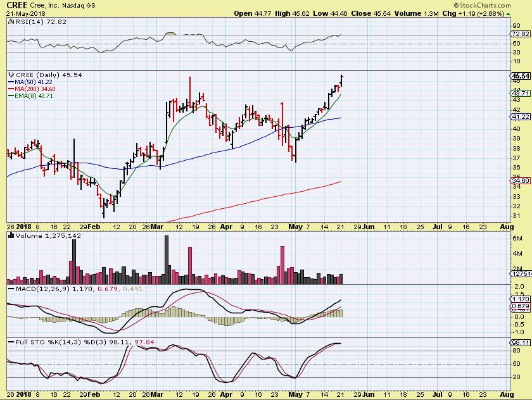532x400 pixels.
Task: Click the tallest March volume bar
Action: coord(167,259)
